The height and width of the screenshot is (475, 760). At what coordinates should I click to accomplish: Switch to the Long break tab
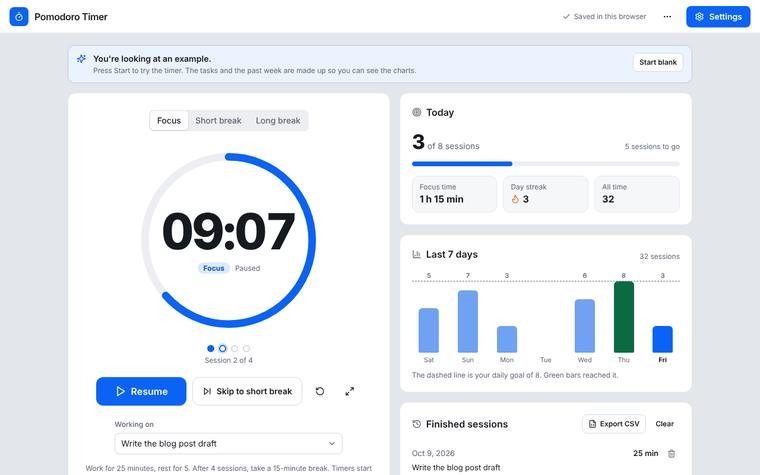(x=278, y=121)
